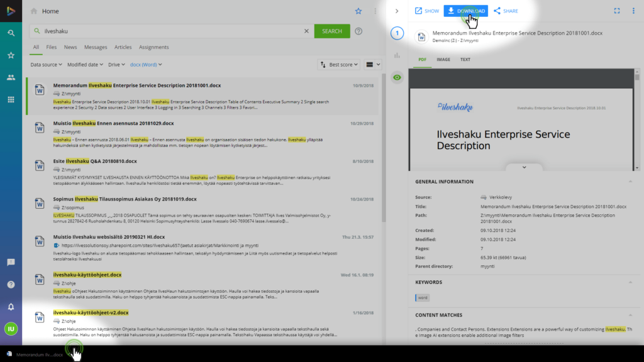Screen dimensions: 644x362
Task: Click the results list scrollbar
Action: click(384, 148)
